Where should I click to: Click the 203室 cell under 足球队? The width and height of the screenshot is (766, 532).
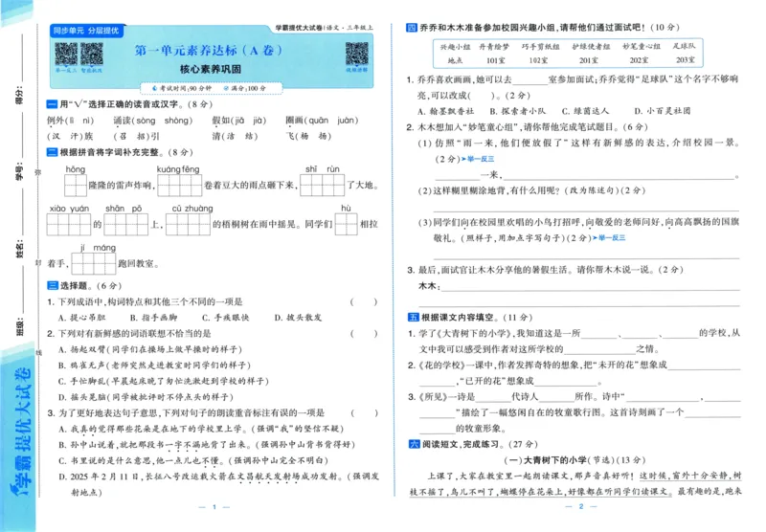coord(686,60)
